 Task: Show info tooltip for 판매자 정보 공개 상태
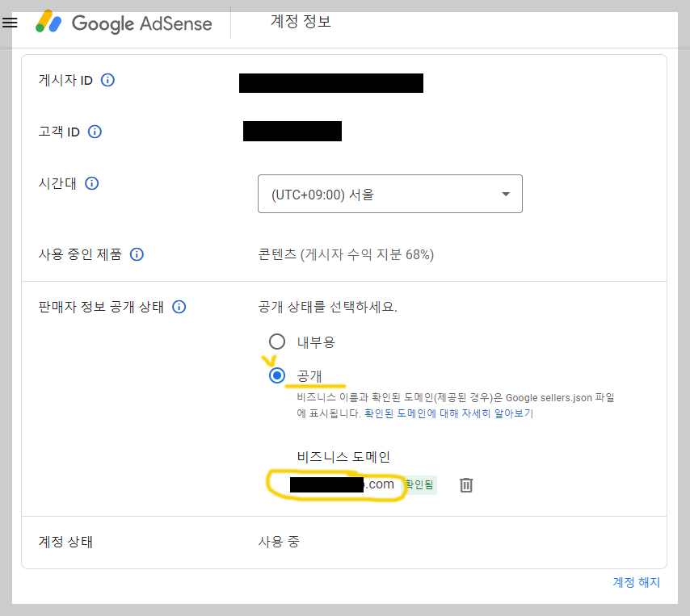[x=179, y=307]
